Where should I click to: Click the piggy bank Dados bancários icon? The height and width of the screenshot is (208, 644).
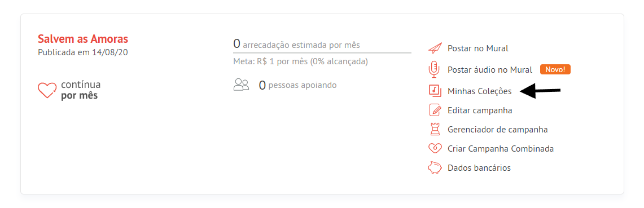(435, 168)
